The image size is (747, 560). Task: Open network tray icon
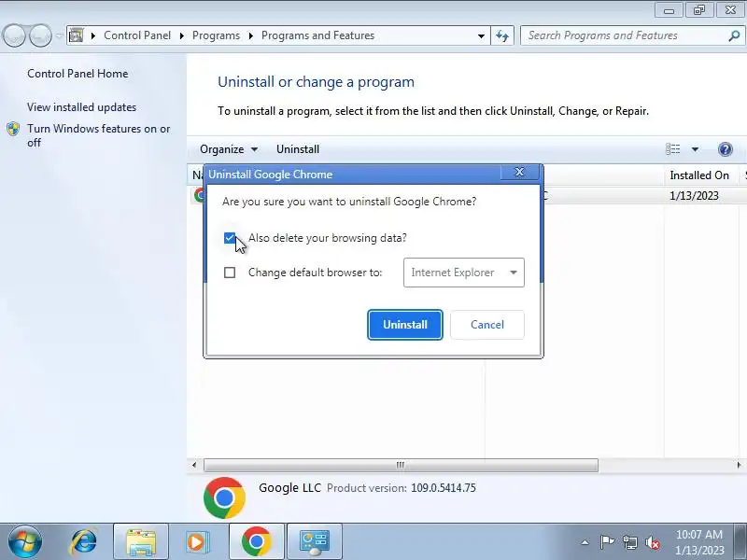click(x=630, y=542)
